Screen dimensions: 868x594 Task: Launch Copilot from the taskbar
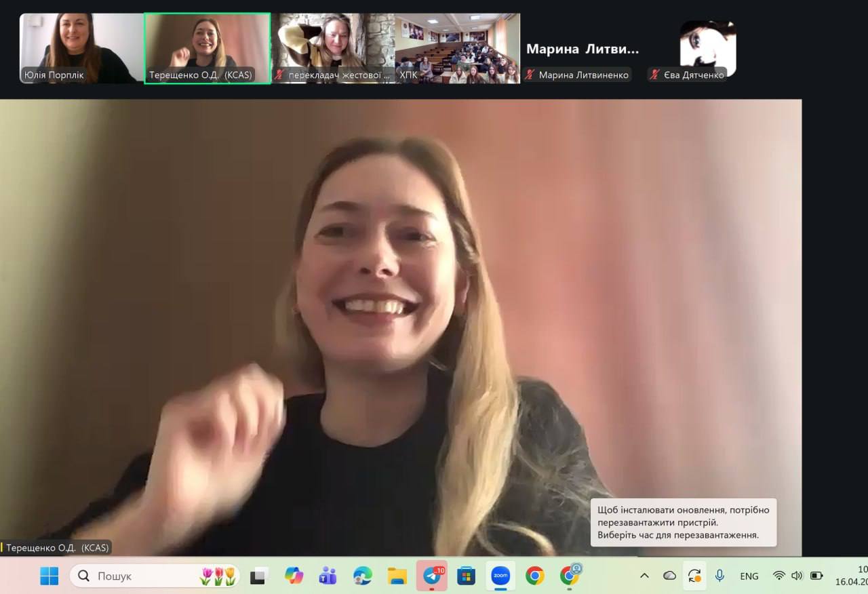click(x=294, y=576)
